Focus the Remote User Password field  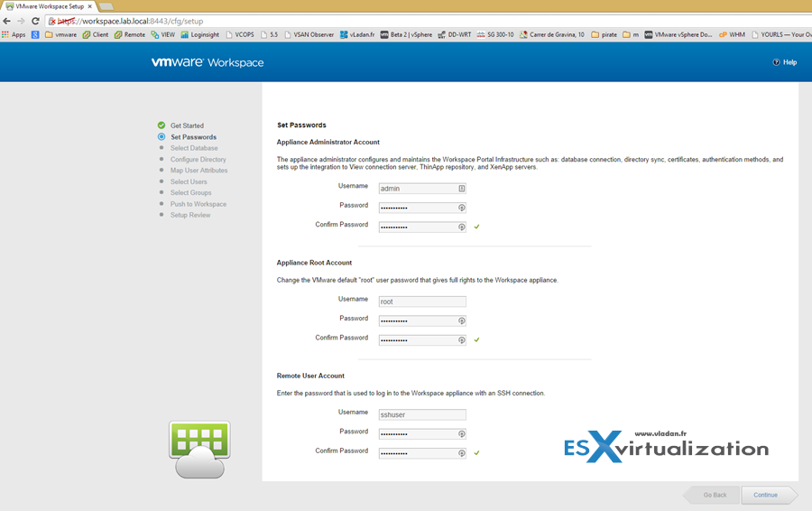[x=422, y=433]
